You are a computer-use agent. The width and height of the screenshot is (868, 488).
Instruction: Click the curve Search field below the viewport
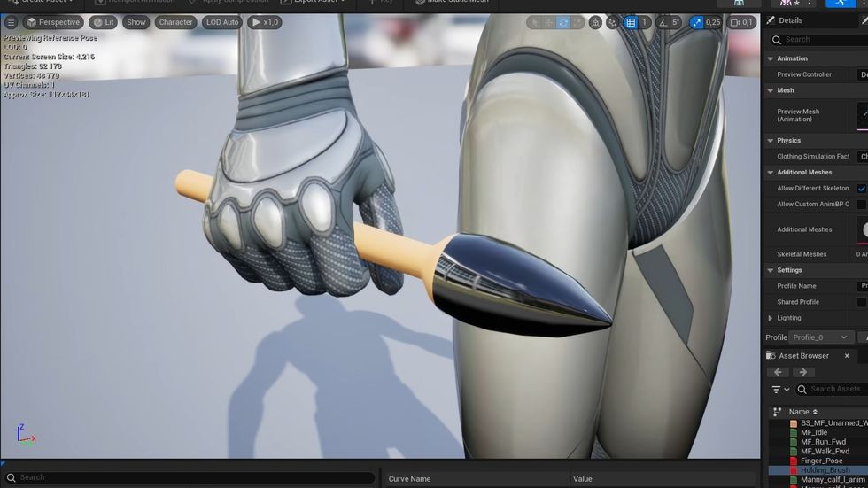(190, 477)
